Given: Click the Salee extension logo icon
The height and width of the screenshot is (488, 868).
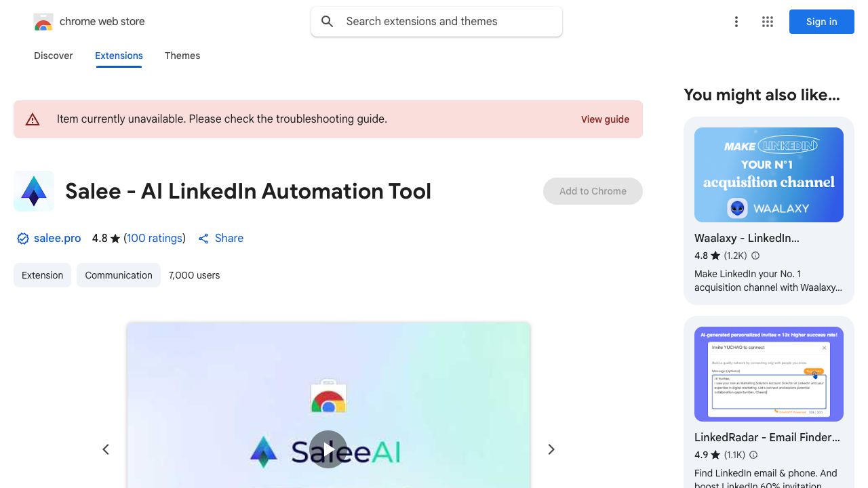Looking at the screenshot, I should pyautogui.click(x=34, y=191).
